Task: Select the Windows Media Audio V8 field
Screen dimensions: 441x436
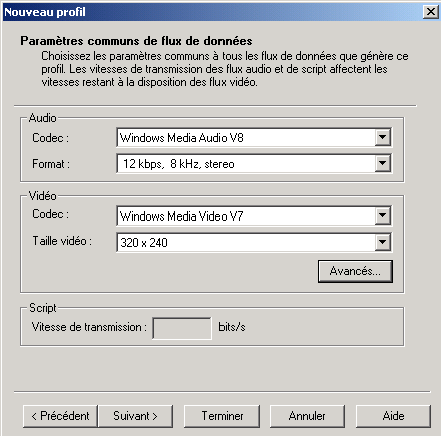Action: [x=254, y=137]
